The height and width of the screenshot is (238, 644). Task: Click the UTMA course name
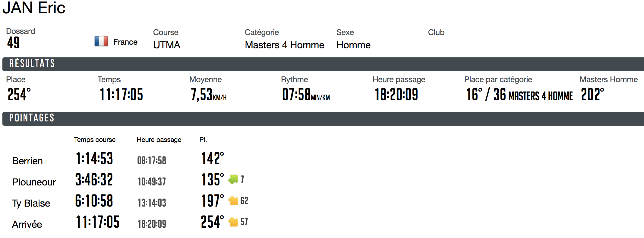pyautogui.click(x=167, y=45)
